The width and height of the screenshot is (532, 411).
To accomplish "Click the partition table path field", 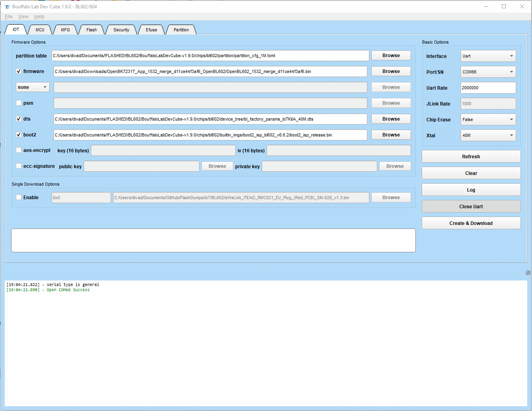I will coord(210,56).
